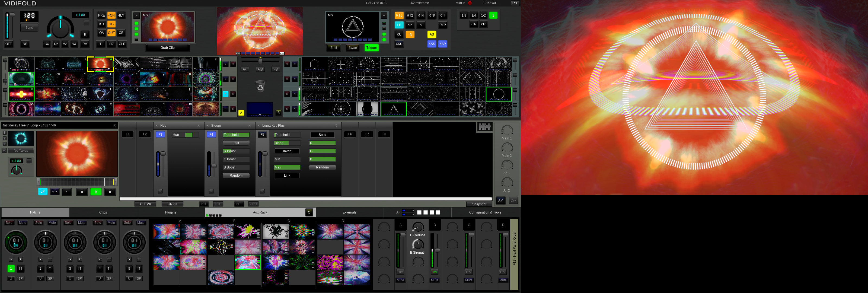Toggle the 4LY layer mode
The width and height of the screenshot is (868, 293).
121,15
